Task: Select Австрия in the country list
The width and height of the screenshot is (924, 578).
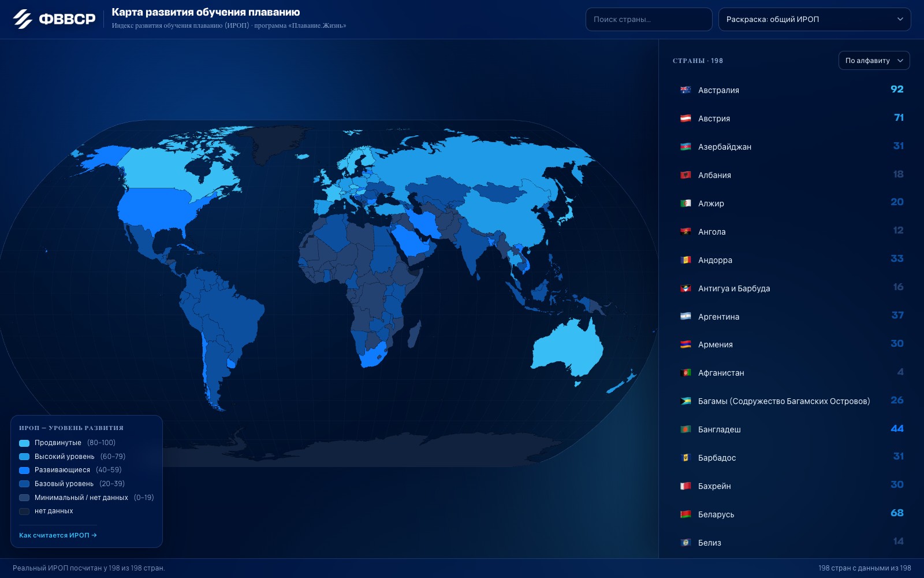Action: [791, 118]
